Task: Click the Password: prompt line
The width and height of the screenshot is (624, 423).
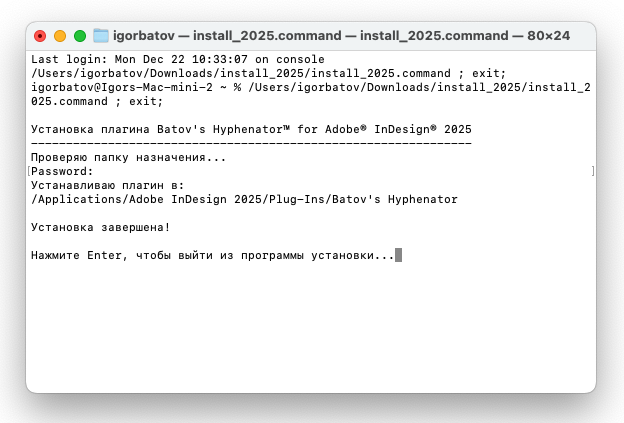Action: coord(62,172)
